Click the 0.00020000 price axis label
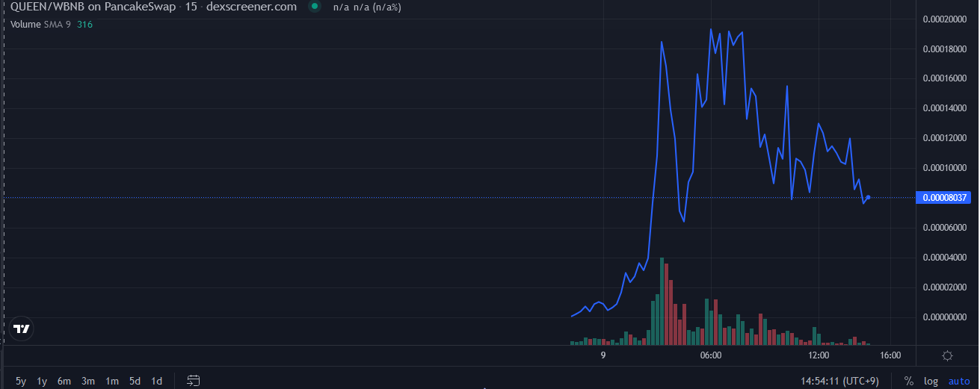 tap(945, 19)
